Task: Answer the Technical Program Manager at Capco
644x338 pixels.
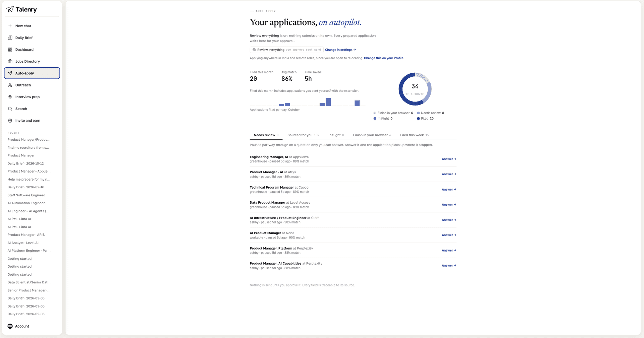Action: point(449,190)
